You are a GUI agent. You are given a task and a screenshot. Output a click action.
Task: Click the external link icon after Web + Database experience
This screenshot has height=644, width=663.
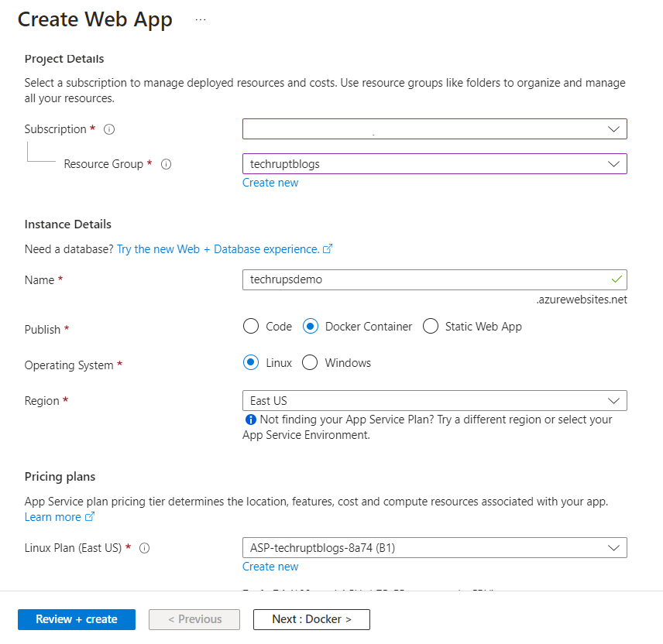coord(328,249)
